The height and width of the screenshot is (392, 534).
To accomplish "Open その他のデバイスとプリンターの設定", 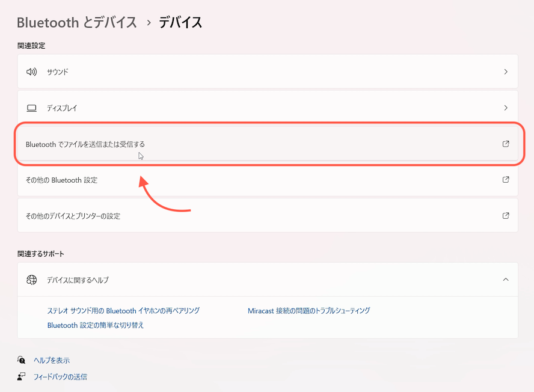I will pyautogui.click(x=268, y=216).
